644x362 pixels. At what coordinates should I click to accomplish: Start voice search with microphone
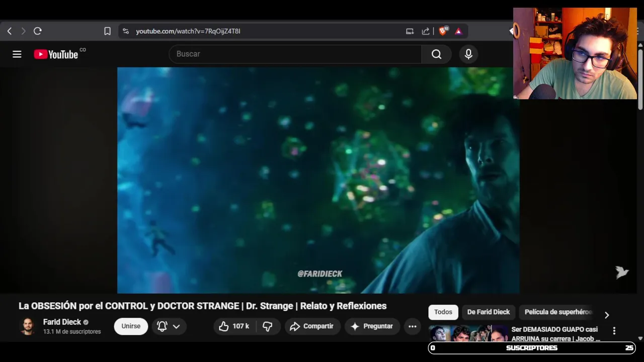468,54
